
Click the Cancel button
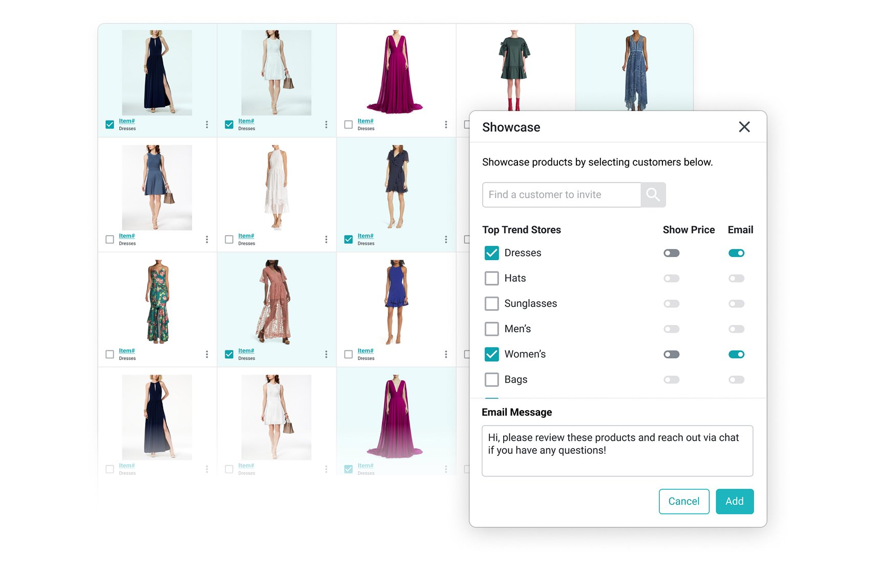[683, 501]
